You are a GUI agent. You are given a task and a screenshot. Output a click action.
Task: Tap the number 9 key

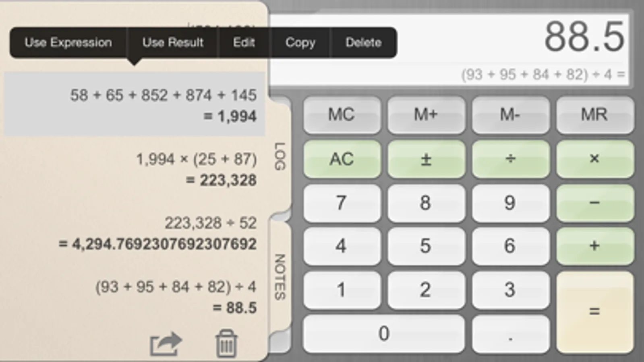510,203
